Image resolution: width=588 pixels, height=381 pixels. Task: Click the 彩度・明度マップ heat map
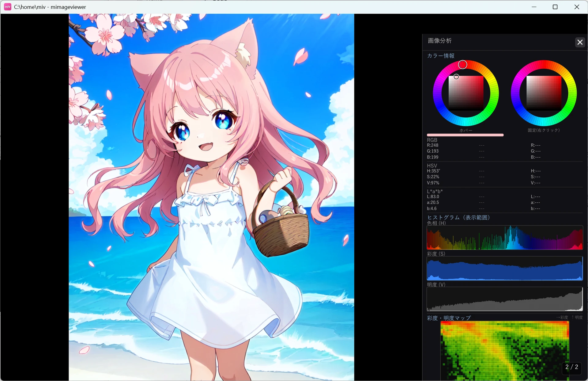coord(505,351)
